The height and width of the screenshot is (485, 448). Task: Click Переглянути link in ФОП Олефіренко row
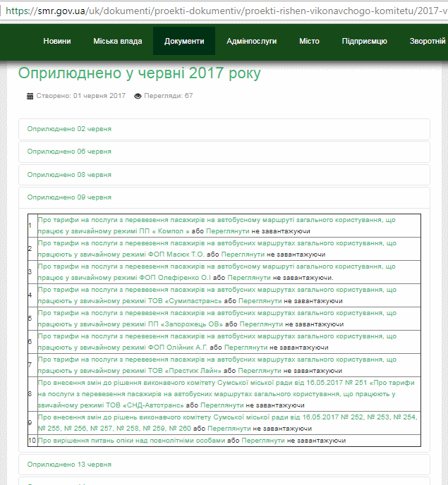click(249, 278)
